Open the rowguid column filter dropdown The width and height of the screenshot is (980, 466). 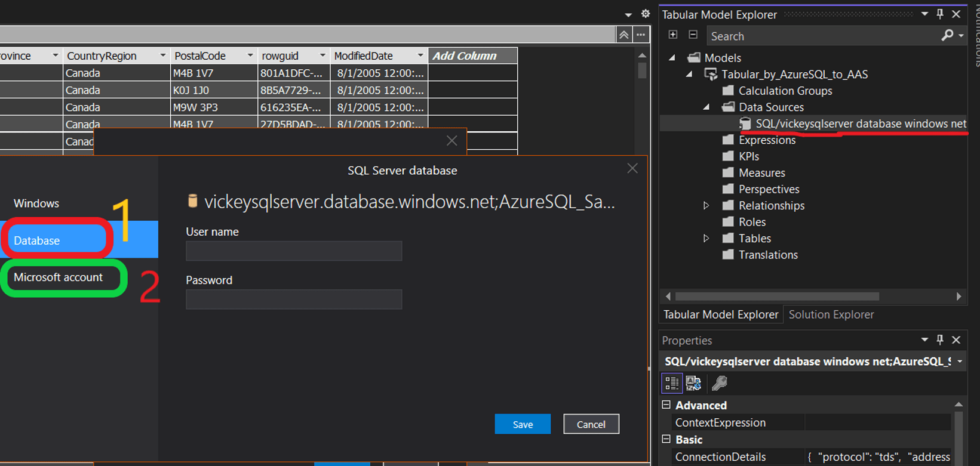coord(322,55)
